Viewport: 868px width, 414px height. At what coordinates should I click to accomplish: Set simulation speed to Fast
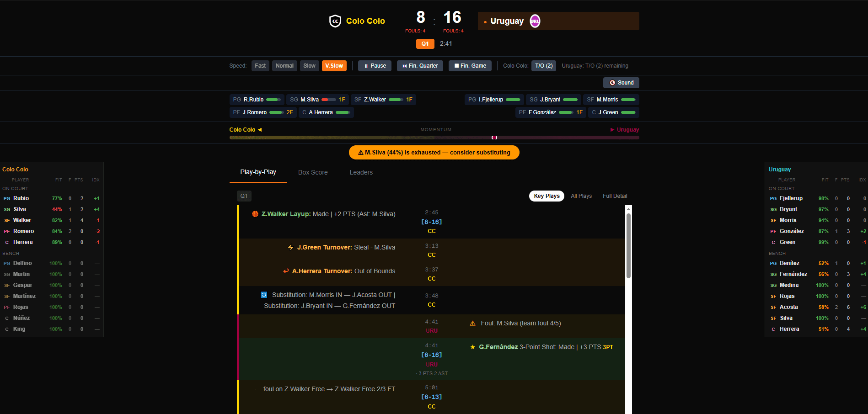[260, 66]
